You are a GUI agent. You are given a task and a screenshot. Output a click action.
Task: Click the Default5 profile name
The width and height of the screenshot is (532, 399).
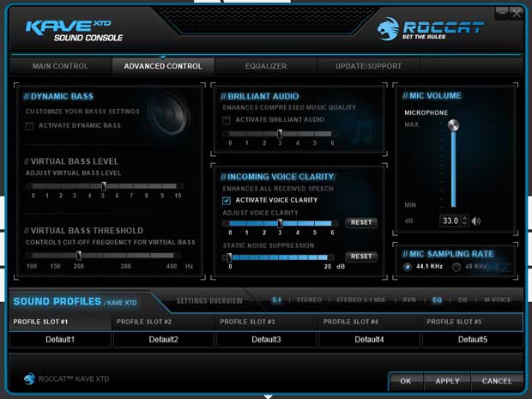473,340
